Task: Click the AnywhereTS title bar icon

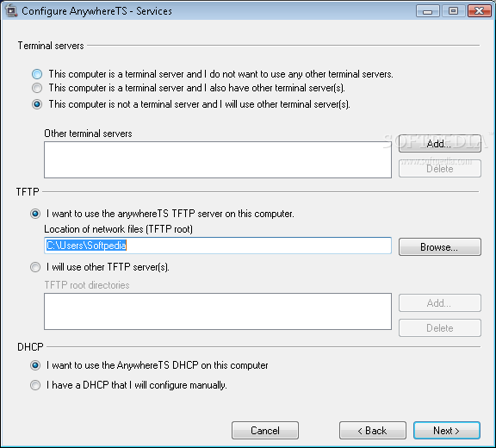Action: click(11, 11)
